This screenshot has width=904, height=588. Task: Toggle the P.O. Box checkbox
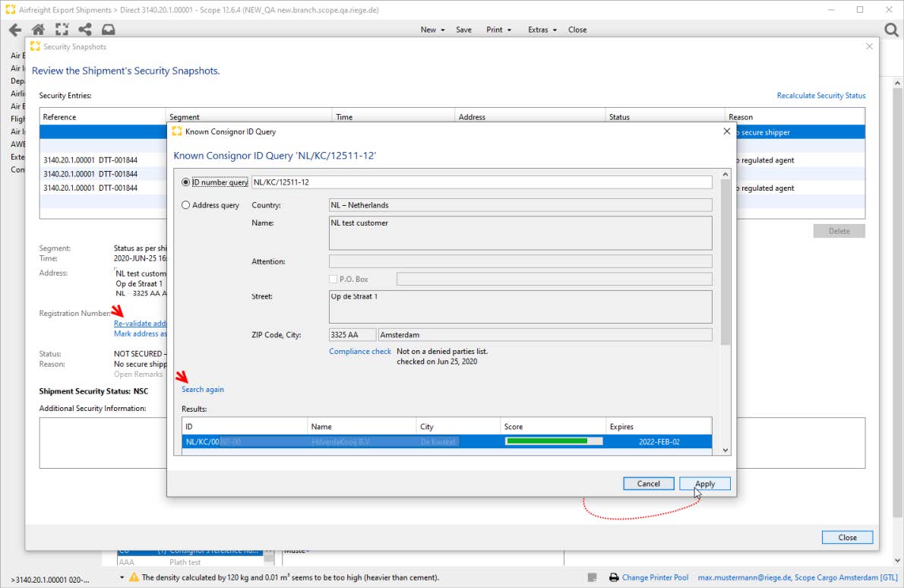(333, 280)
